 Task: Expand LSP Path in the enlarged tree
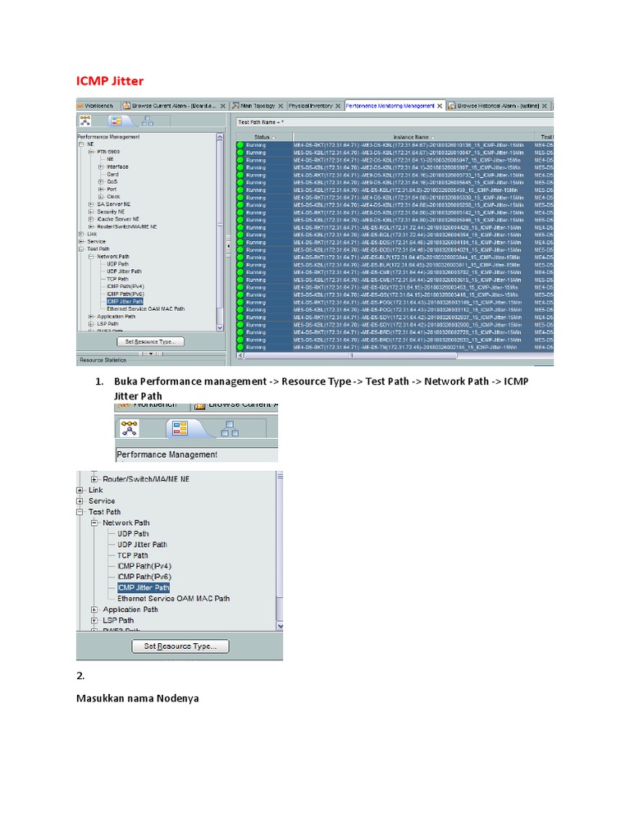pyautogui.click(x=94, y=620)
